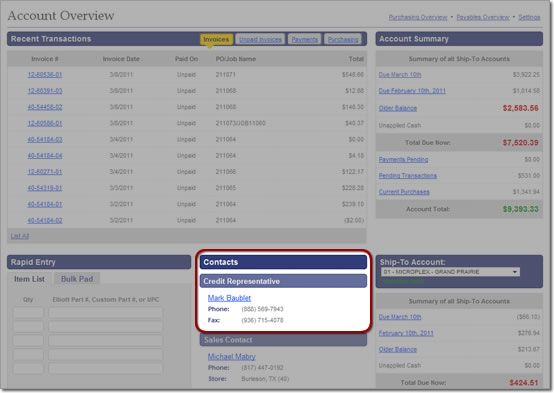This screenshot has height=393, width=554.
Task: Go to Payables Overview
Action: point(483,17)
